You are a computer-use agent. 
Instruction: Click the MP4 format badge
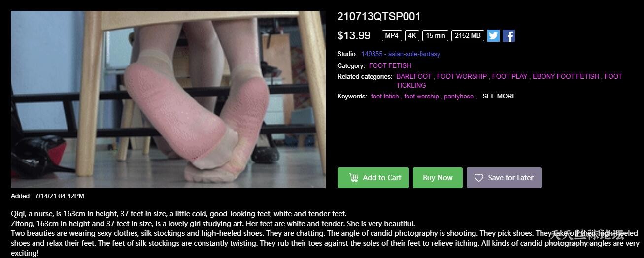pyautogui.click(x=392, y=35)
